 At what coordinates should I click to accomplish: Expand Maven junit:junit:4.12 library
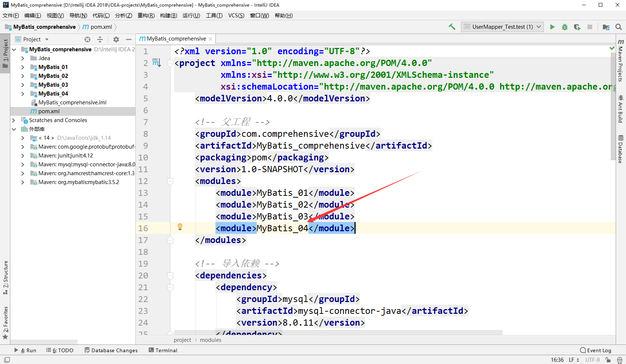tap(23, 156)
